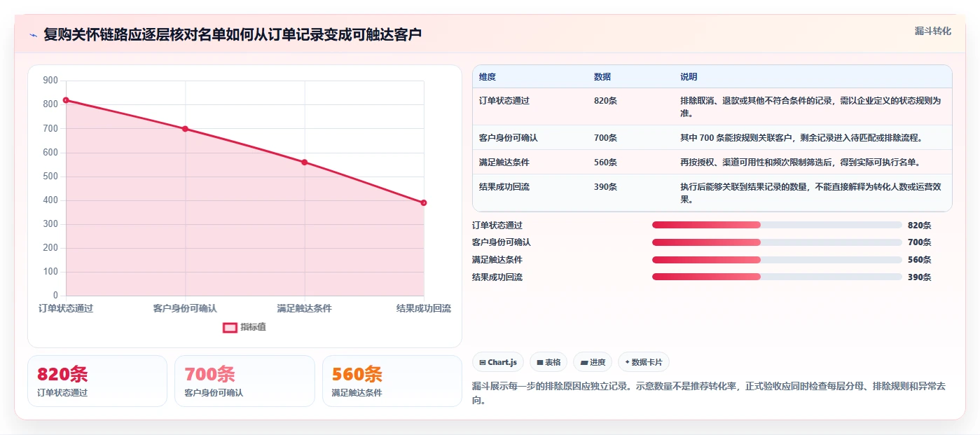Screen dimensions: 980x435
Task: Click the 订单状态通过 progress bar
Action: coord(777,225)
